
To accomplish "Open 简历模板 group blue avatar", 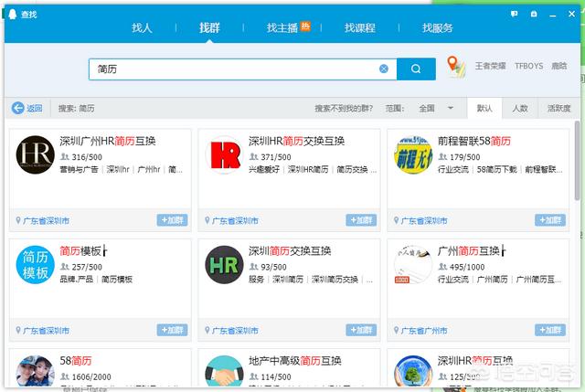I will 36,266.
